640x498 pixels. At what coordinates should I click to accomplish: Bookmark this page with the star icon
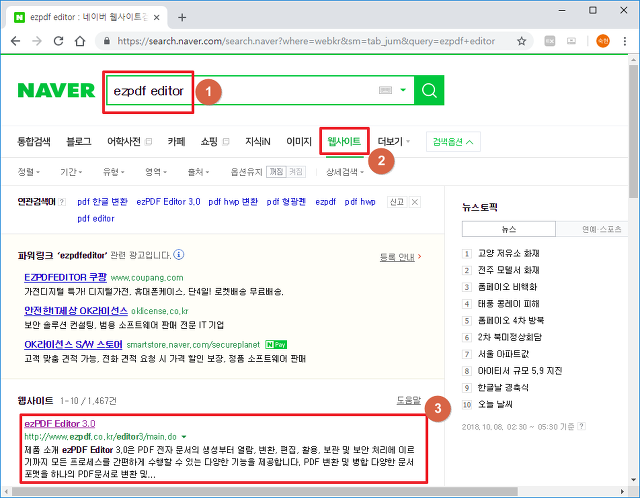[521, 41]
